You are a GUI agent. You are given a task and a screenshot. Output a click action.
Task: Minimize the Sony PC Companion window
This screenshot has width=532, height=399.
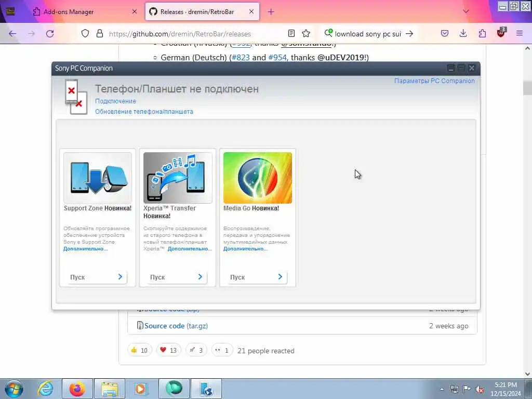point(450,68)
